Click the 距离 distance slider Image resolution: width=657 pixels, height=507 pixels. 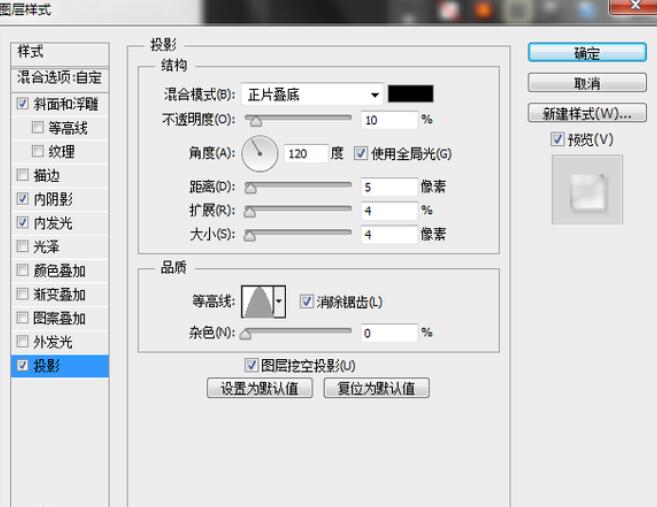[x=298, y=186]
